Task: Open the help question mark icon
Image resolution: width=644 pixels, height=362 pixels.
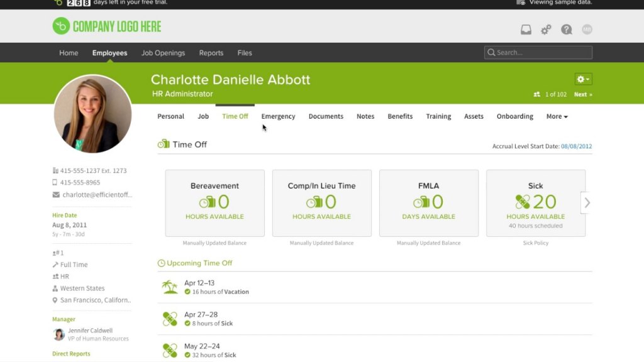Action: [x=566, y=29]
